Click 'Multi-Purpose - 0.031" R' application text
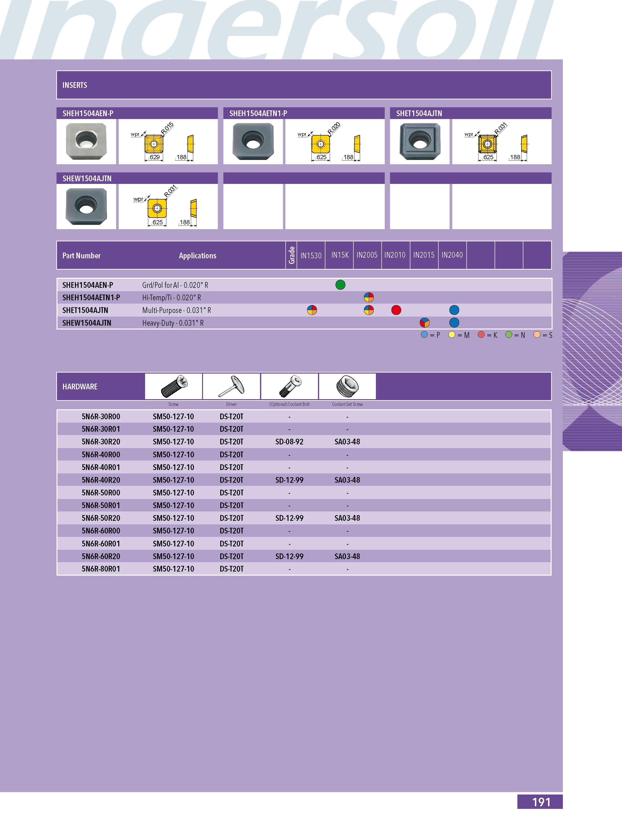Image resolution: width=622 pixels, height=840 pixels. coord(177,311)
